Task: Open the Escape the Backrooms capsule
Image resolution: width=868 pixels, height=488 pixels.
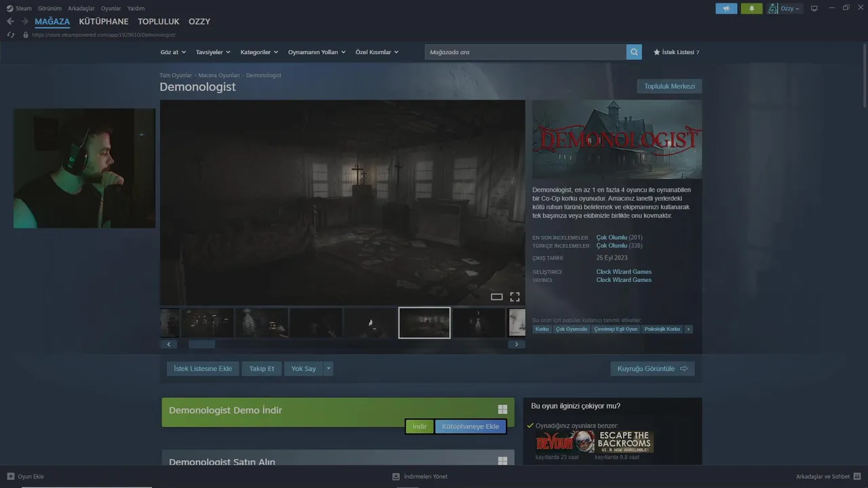Action: (x=624, y=442)
